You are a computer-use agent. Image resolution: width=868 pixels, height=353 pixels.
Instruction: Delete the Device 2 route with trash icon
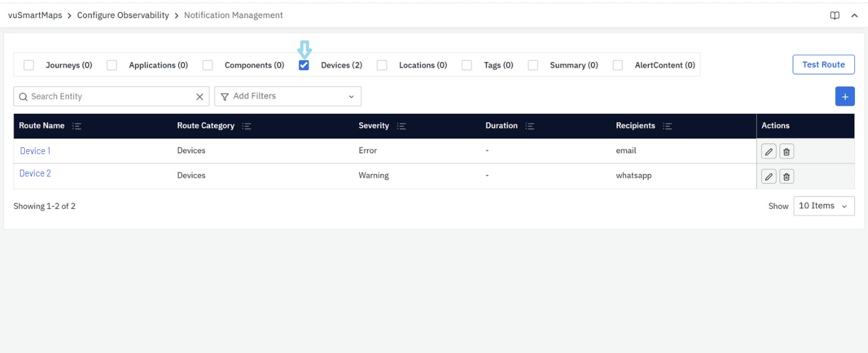pyautogui.click(x=787, y=177)
